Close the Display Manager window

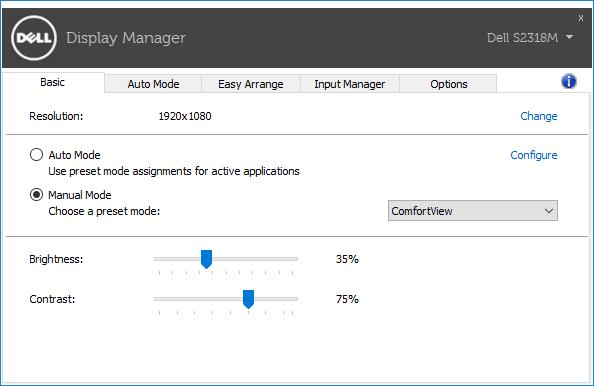[x=581, y=18]
